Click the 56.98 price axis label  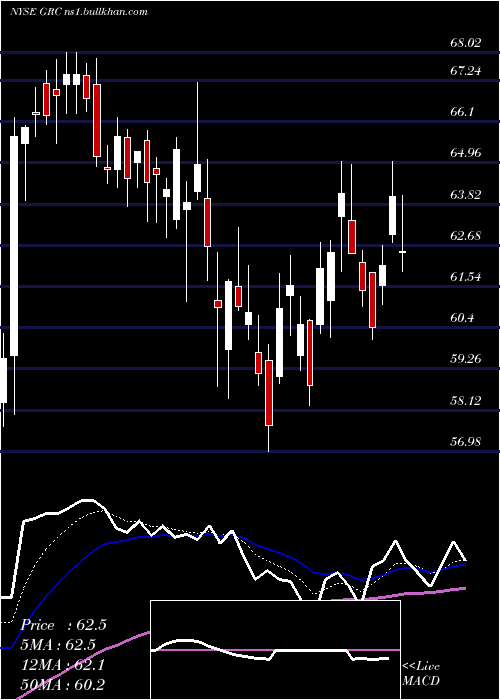pyautogui.click(x=465, y=442)
